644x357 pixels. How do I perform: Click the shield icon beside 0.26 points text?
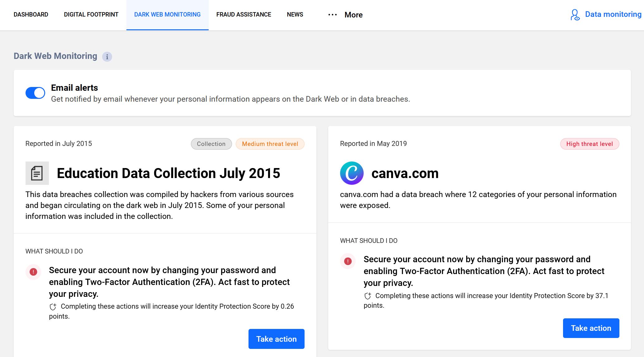tap(53, 307)
